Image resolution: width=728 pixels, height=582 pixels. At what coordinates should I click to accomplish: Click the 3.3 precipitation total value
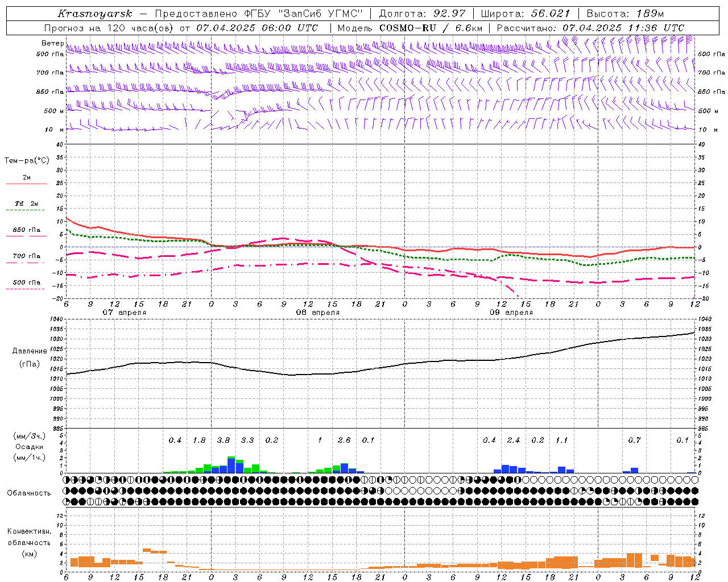point(247,440)
